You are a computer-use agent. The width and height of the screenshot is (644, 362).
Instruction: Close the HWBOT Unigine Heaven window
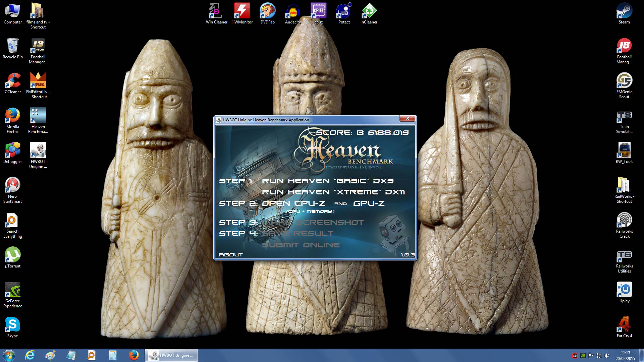(408, 118)
